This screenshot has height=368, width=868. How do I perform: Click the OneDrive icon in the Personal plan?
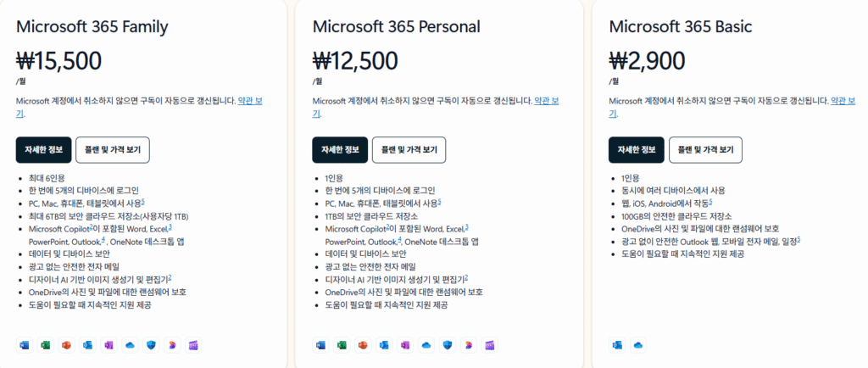[x=426, y=345]
